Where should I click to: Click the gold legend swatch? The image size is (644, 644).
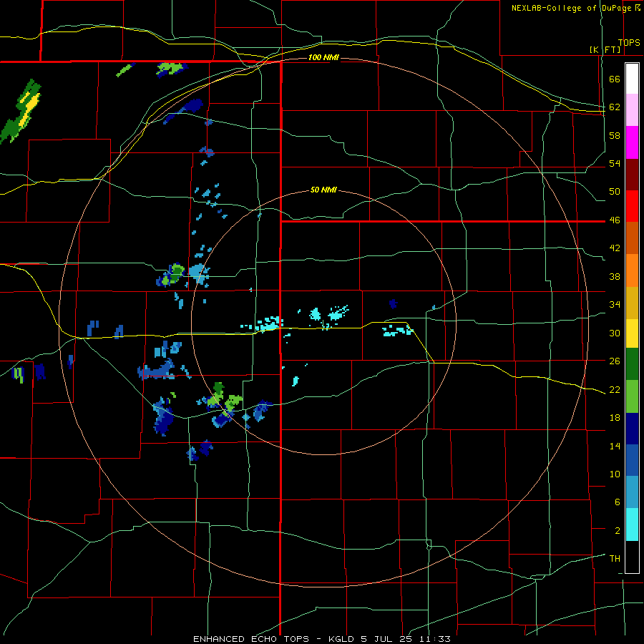[632, 303]
